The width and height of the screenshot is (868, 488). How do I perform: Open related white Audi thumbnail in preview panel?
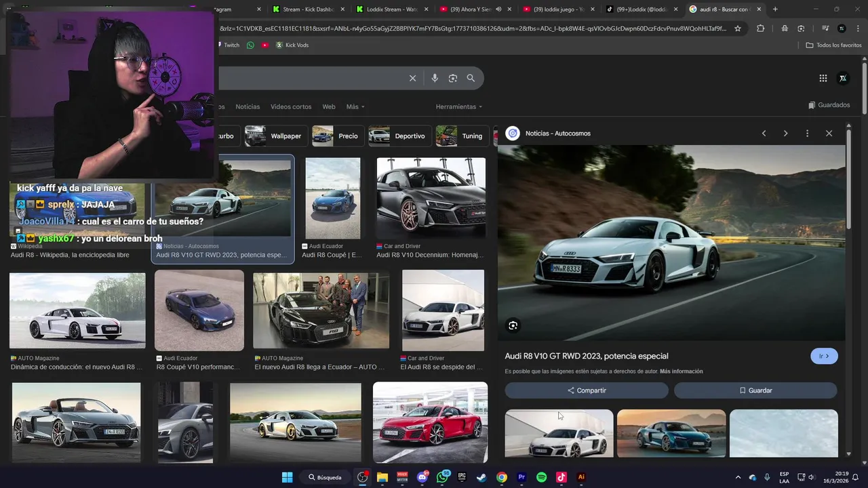coord(559,433)
